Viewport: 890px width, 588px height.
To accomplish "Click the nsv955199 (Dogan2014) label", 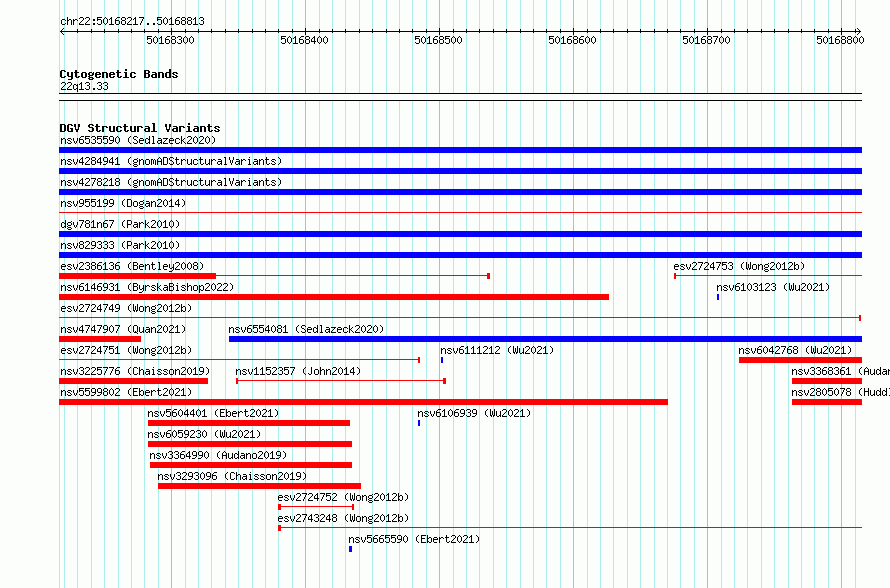I will (x=123, y=203).
